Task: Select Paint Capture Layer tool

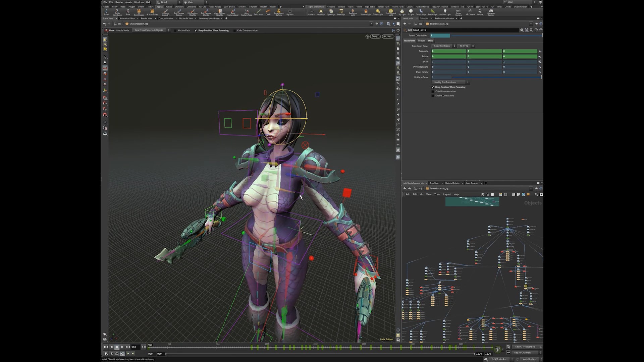Action: tap(233, 12)
